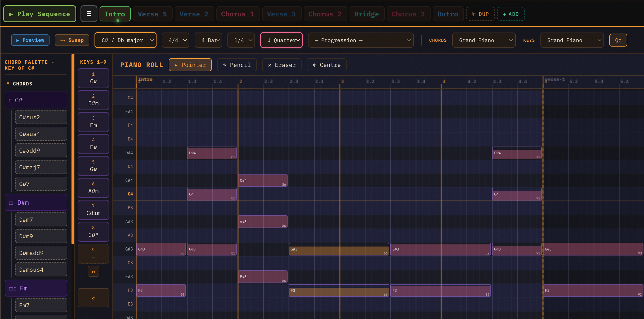Image resolution: width=644 pixels, height=319 pixels.
Task: Select the D#msus4 chord variant
Action: point(41,270)
